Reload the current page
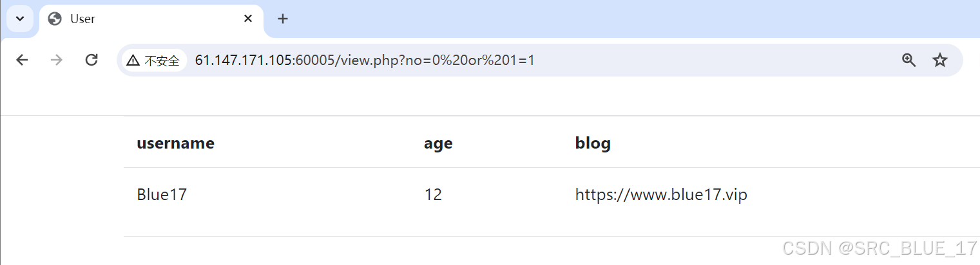Image resolution: width=980 pixels, height=265 pixels. pyautogui.click(x=91, y=60)
